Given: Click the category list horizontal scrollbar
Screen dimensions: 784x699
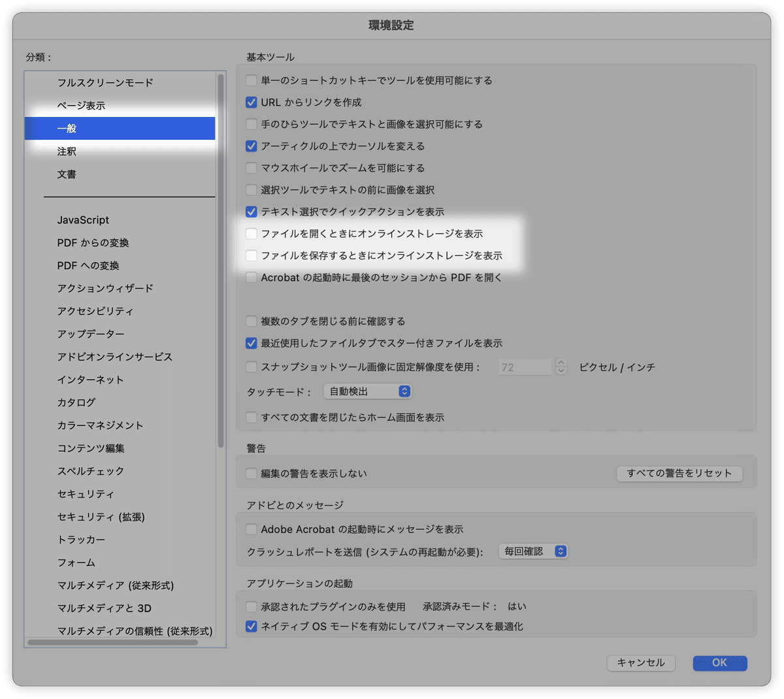Looking at the screenshot, I should click(113, 643).
